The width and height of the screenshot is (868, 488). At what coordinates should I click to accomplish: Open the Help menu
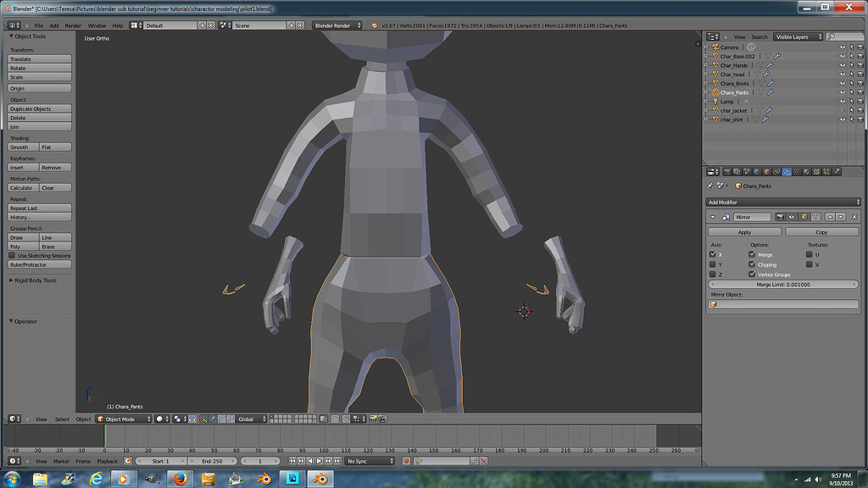pyautogui.click(x=118, y=25)
